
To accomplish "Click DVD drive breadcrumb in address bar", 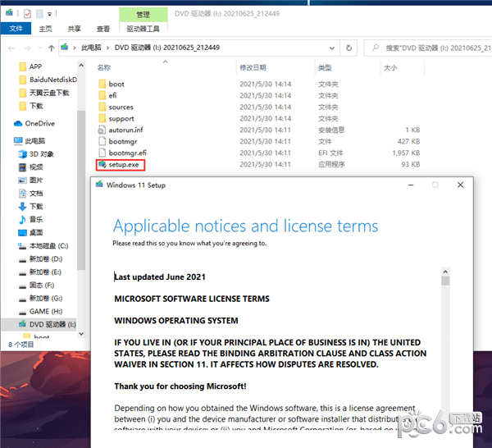I will [x=167, y=48].
